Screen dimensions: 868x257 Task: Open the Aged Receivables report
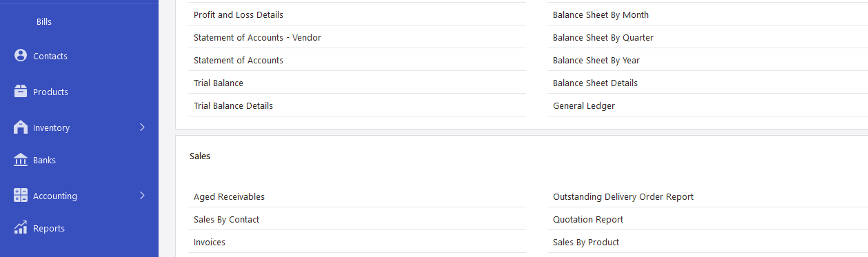coord(229,196)
